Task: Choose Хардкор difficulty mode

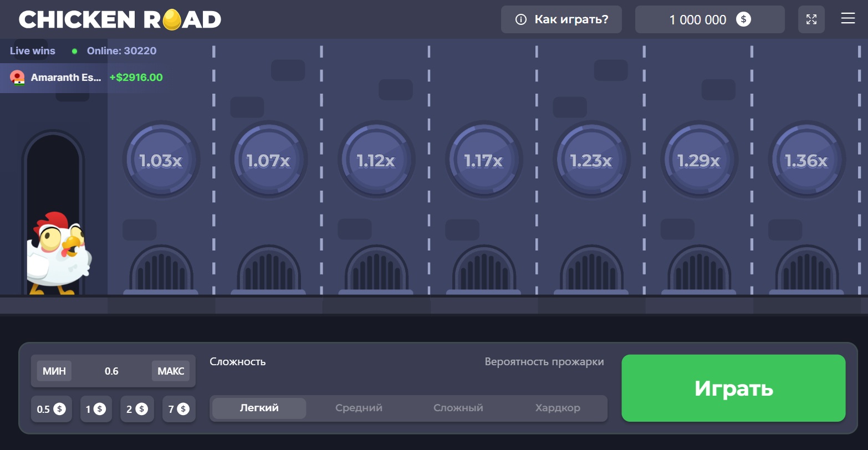Action: [558, 408]
